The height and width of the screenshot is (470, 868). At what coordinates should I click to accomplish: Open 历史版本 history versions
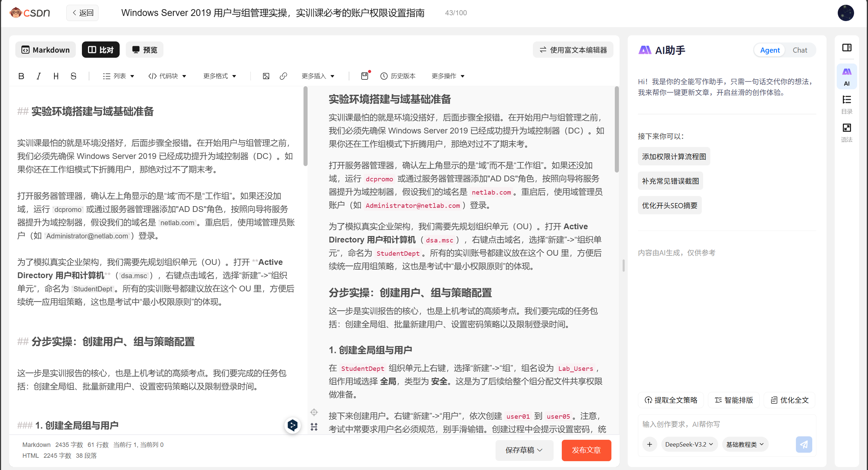click(398, 76)
